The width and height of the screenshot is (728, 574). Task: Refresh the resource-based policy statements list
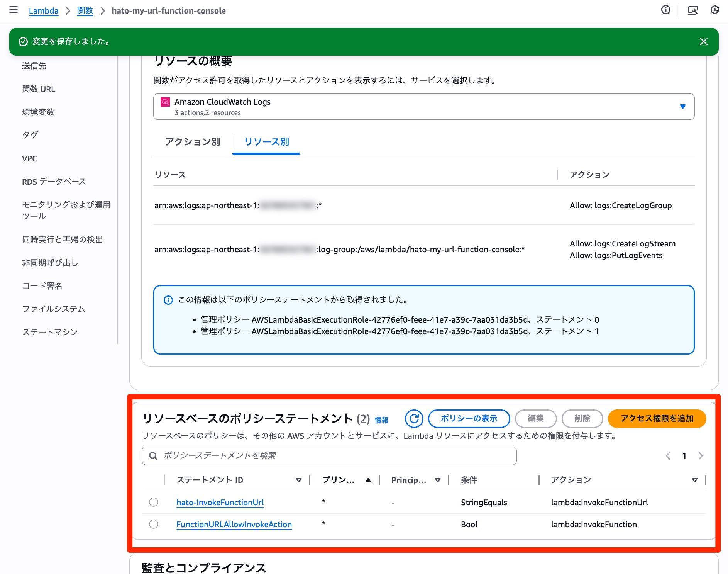click(414, 418)
